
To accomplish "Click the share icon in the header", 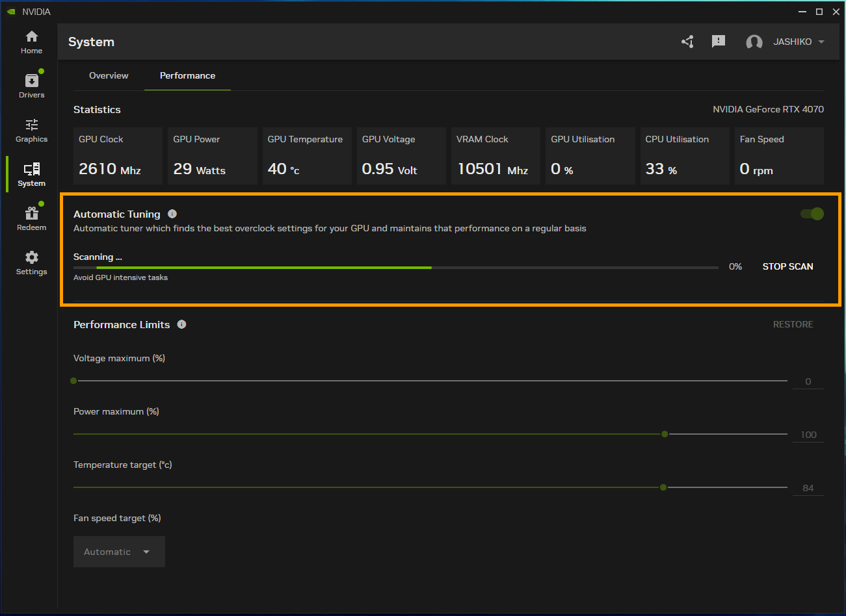I will click(687, 42).
